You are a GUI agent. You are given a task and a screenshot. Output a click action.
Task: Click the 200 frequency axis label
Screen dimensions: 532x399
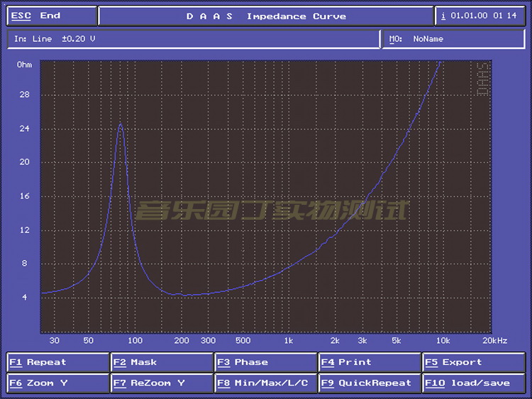coord(182,341)
